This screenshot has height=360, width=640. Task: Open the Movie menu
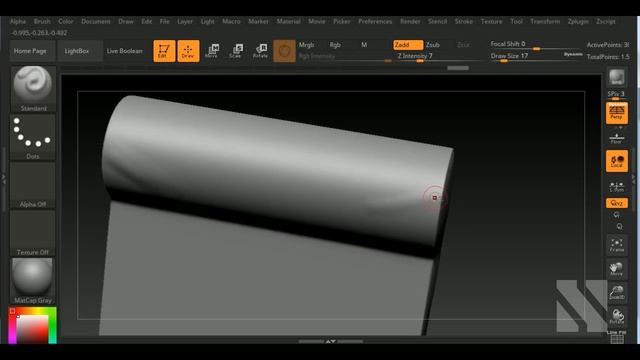click(317, 21)
